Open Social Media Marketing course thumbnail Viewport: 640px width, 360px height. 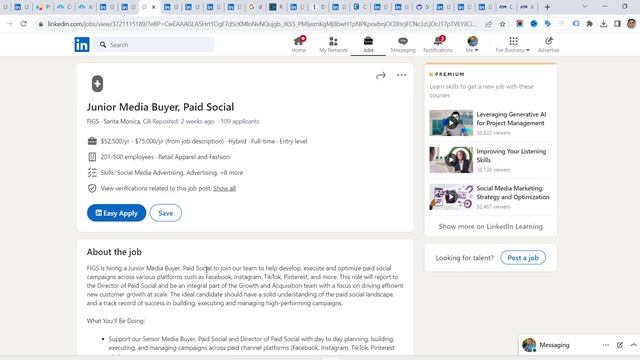tap(451, 197)
